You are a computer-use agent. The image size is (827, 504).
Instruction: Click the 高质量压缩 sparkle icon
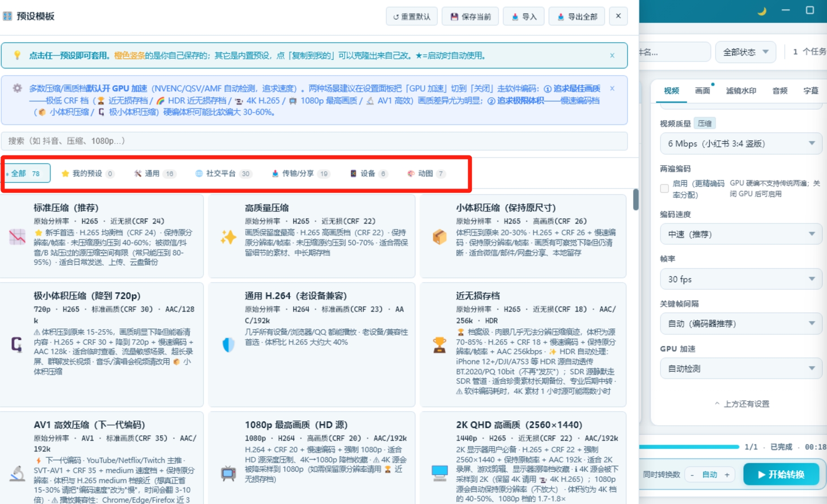click(x=228, y=237)
